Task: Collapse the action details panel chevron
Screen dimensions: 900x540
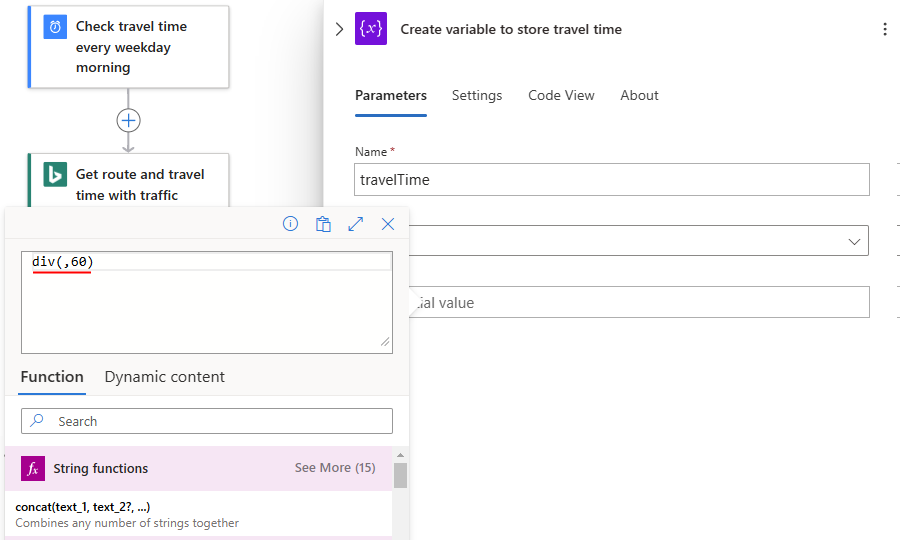Action: [x=339, y=29]
